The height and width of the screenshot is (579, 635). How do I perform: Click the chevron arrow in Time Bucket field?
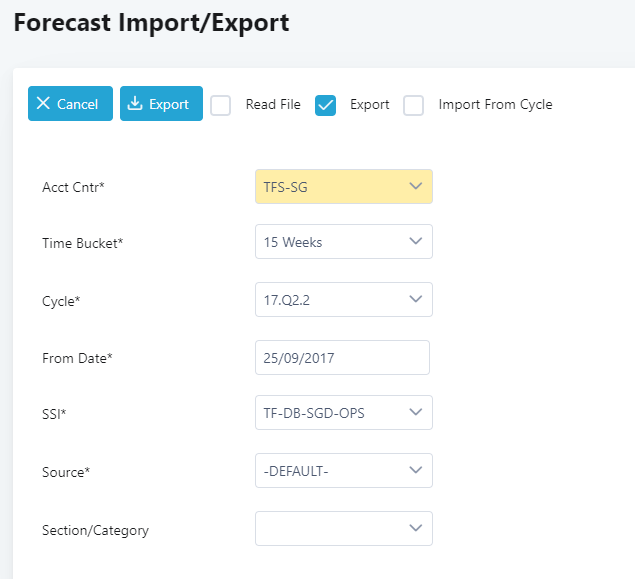click(416, 242)
